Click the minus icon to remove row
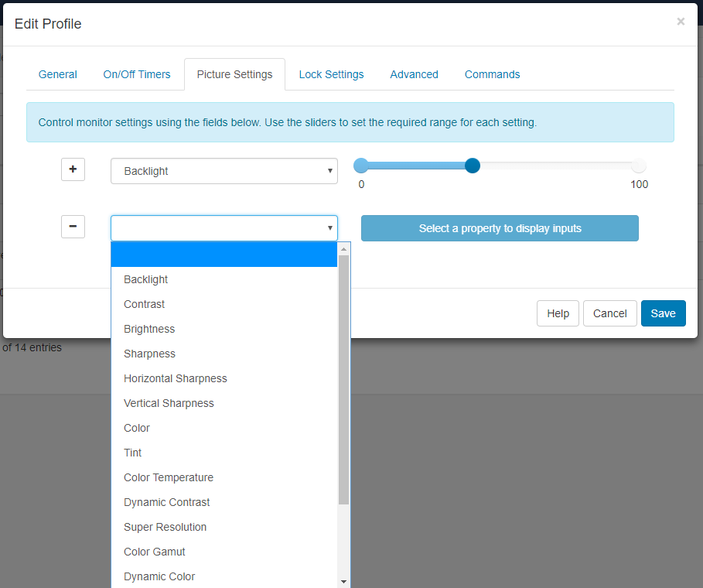 tap(73, 227)
